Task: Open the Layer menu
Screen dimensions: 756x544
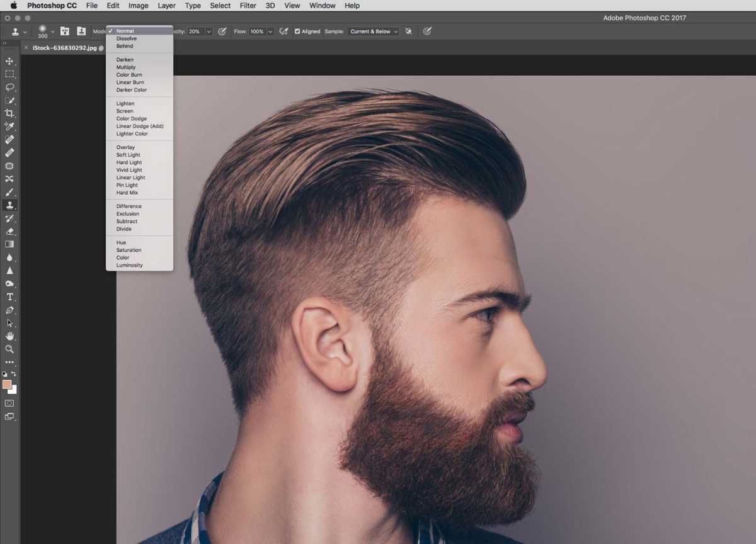Action: point(166,6)
